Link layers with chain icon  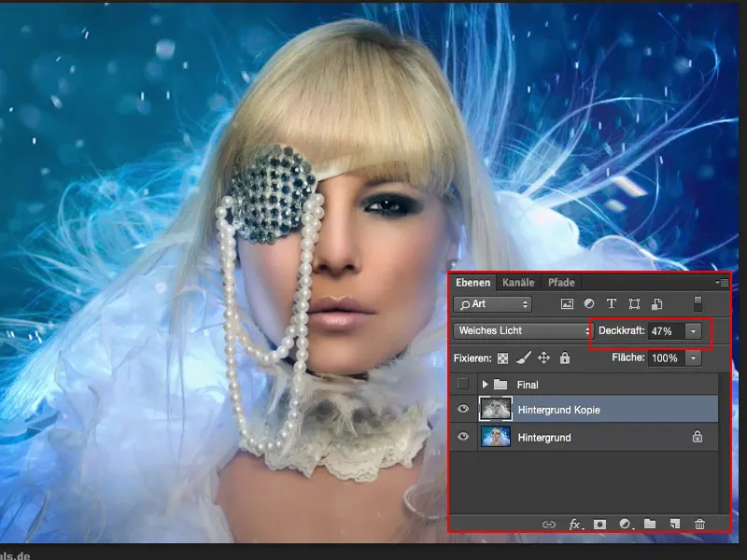click(x=549, y=525)
